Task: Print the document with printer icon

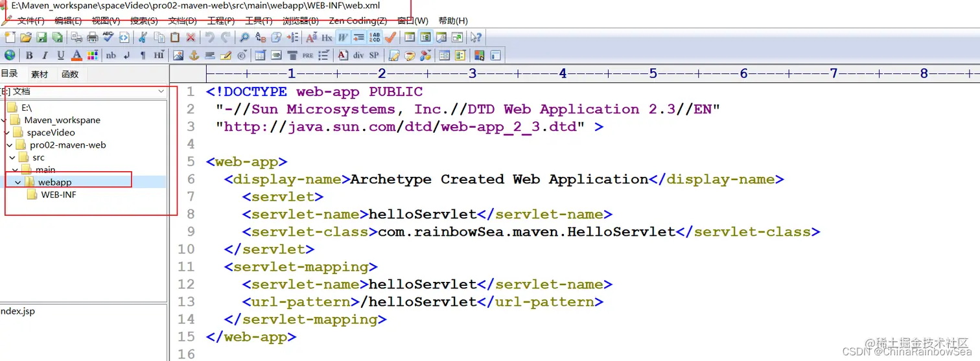Action: click(92, 38)
